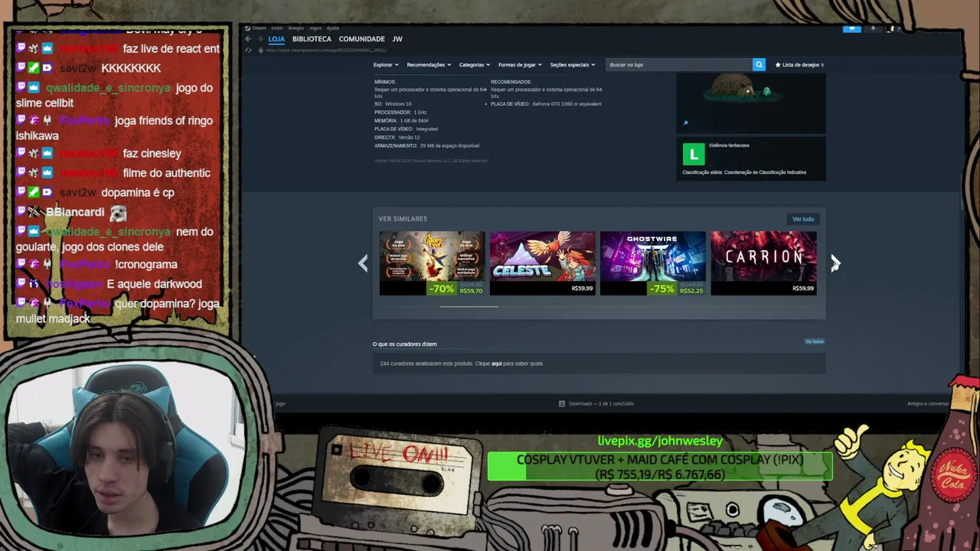
Task: Click the padlock icon beside the URL
Action: click(x=261, y=50)
